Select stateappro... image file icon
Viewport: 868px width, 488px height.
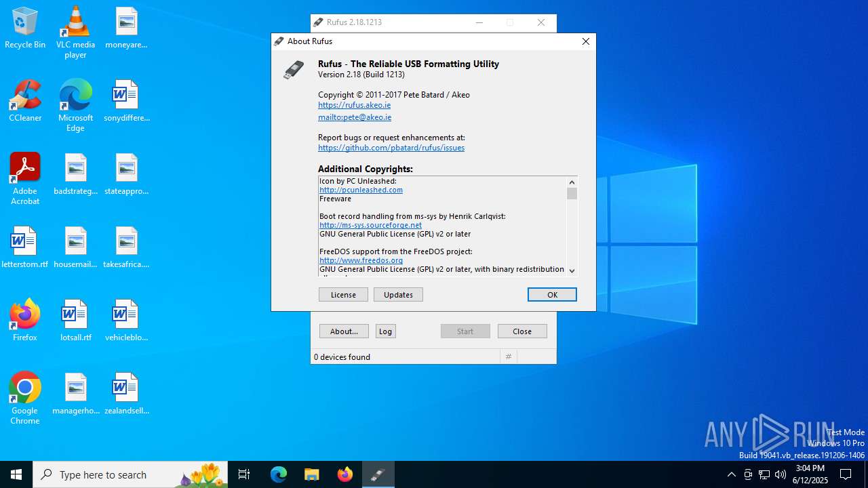click(x=126, y=175)
